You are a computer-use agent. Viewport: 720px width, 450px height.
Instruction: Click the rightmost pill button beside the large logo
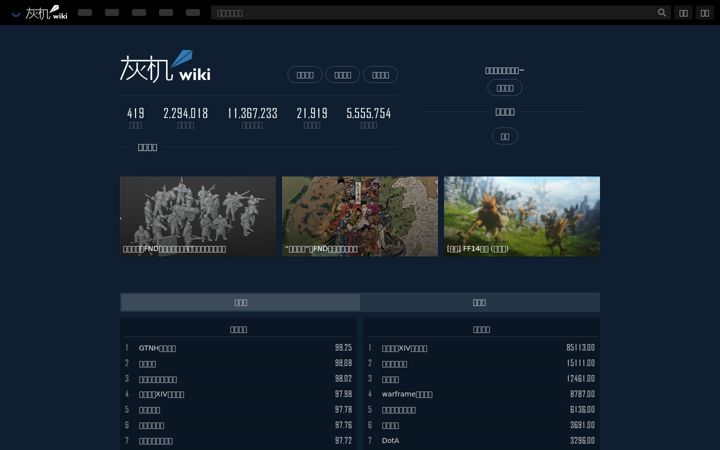pos(380,75)
